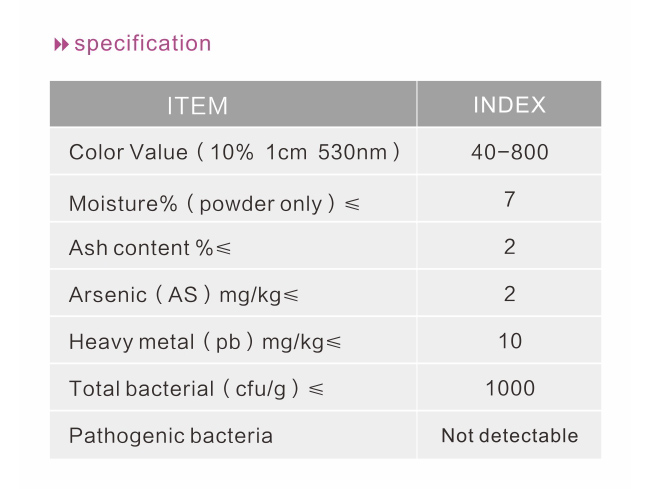Viewport: 650px width, 489px height.
Task: Click the Color Value row label
Action: (x=234, y=152)
